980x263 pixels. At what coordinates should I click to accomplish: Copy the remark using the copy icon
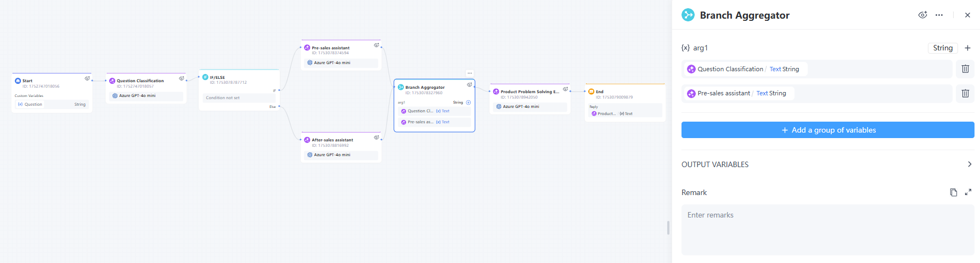[x=953, y=192]
